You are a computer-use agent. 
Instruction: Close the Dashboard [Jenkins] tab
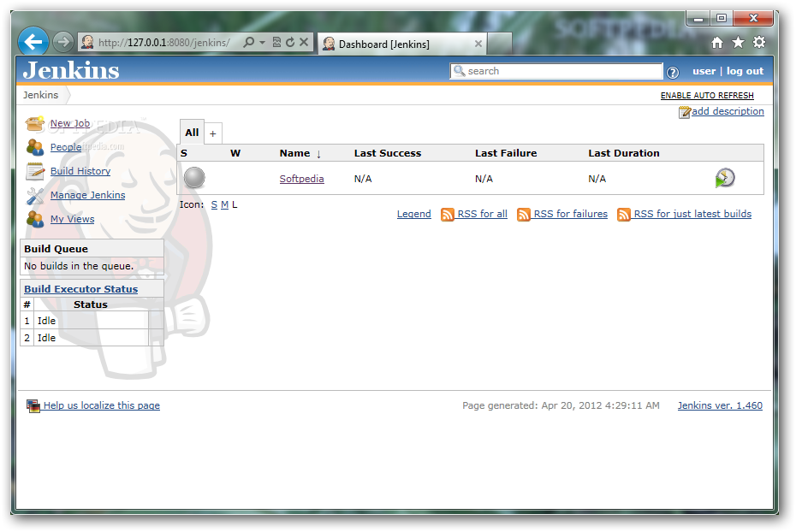pyautogui.click(x=478, y=44)
